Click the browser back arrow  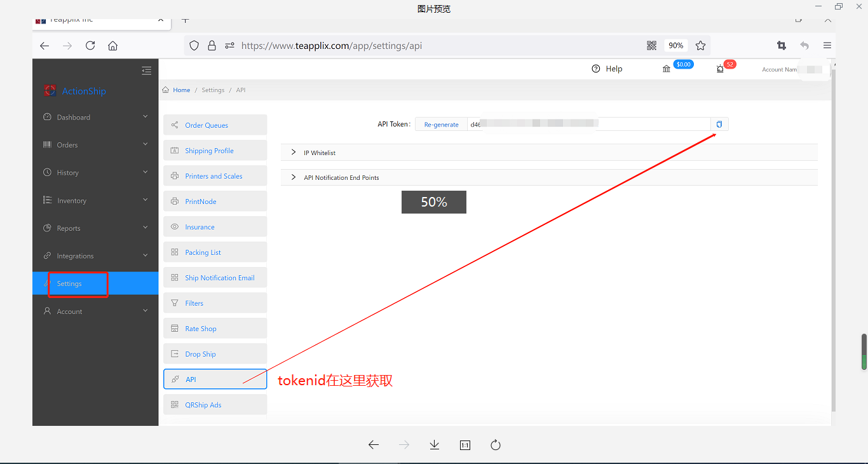click(44, 46)
